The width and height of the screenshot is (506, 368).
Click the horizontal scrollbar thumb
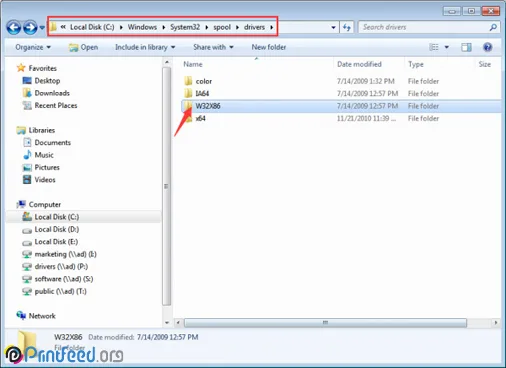(x=325, y=323)
